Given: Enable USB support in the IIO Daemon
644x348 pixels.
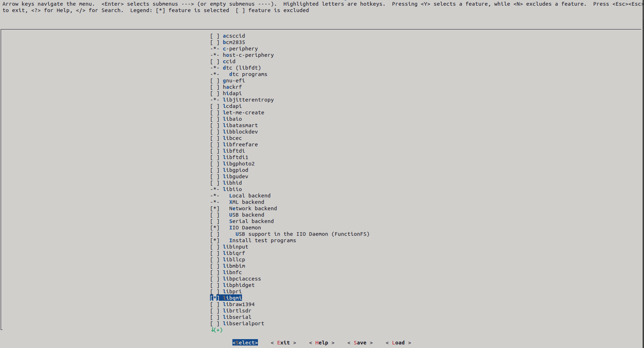Looking at the screenshot, I should (x=215, y=234).
